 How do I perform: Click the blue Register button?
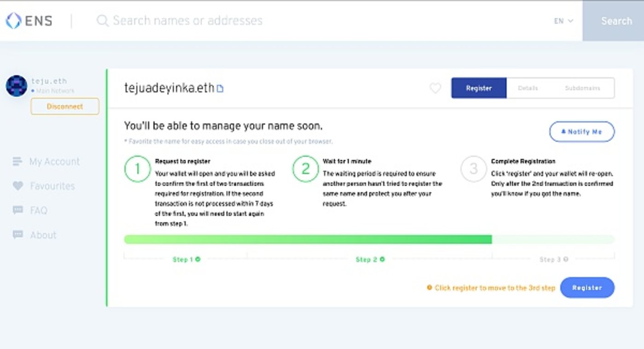pyautogui.click(x=587, y=288)
